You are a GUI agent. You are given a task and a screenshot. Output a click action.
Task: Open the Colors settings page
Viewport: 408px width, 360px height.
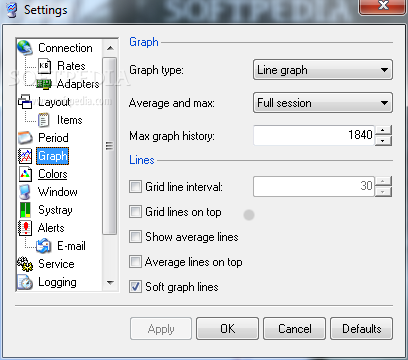[x=53, y=174]
